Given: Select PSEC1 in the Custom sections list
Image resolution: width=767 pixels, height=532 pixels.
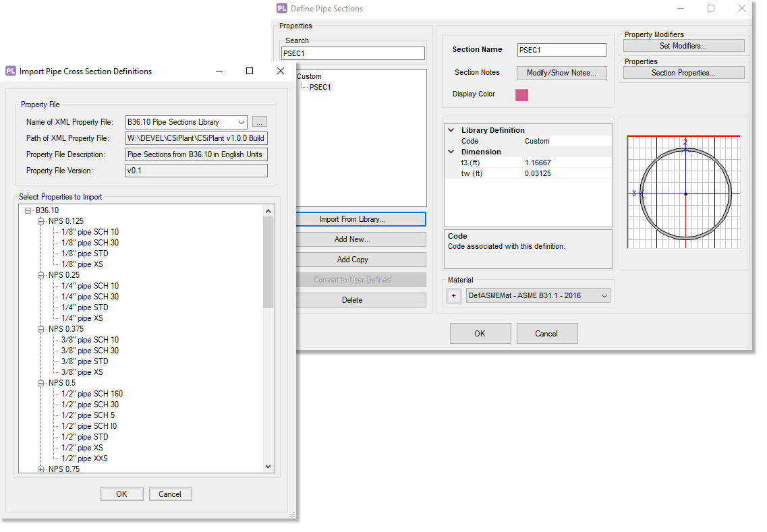Looking at the screenshot, I should point(320,87).
